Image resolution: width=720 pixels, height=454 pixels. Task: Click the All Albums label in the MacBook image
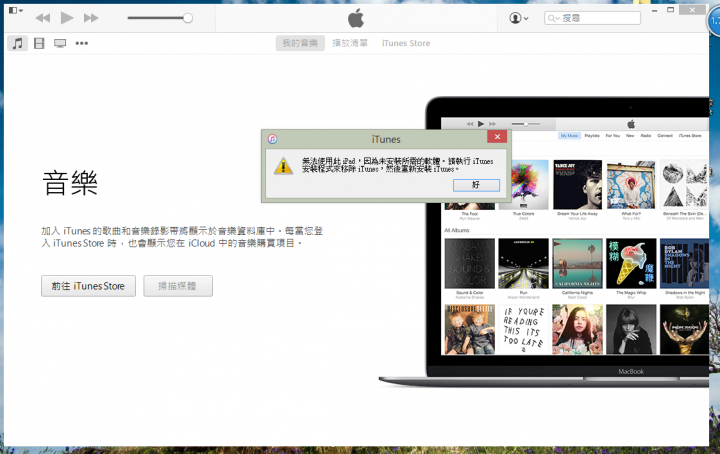point(456,230)
